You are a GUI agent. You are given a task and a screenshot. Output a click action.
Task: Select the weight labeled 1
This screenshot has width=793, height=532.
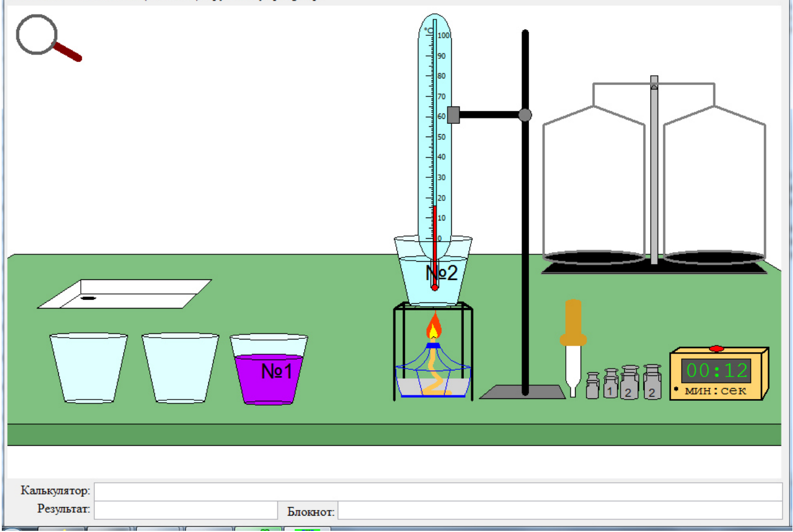[611, 384]
